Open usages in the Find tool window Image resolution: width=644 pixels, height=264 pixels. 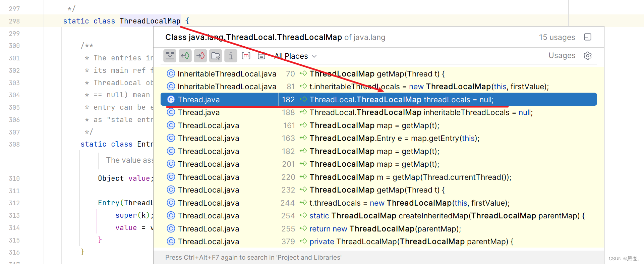coord(588,37)
